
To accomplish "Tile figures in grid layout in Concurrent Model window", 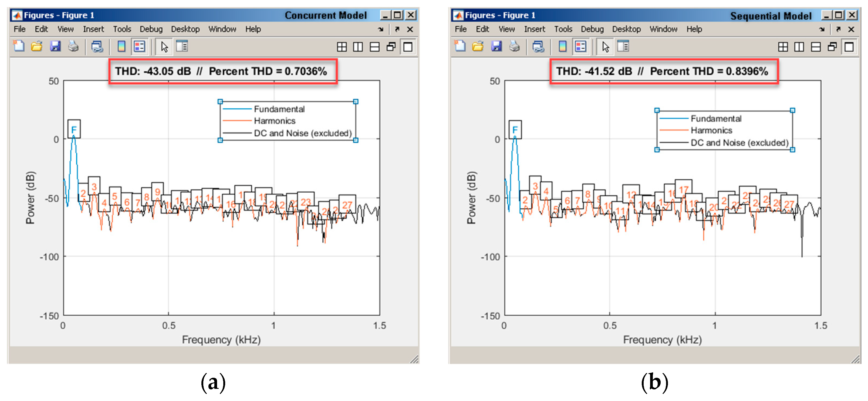I will [342, 47].
